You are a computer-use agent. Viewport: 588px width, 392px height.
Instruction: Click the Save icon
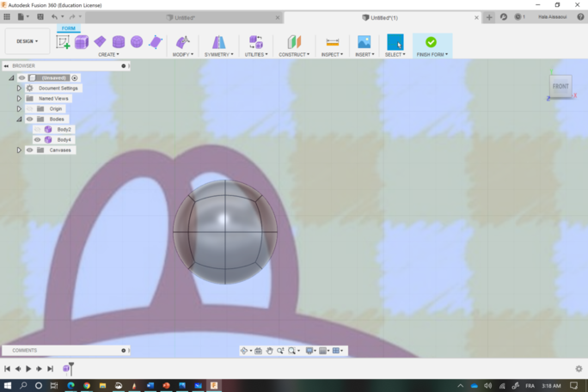[x=40, y=17]
